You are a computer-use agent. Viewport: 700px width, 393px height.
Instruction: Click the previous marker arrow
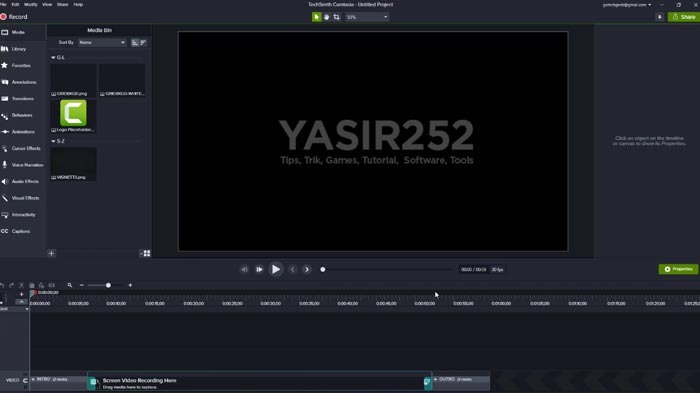point(292,269)
